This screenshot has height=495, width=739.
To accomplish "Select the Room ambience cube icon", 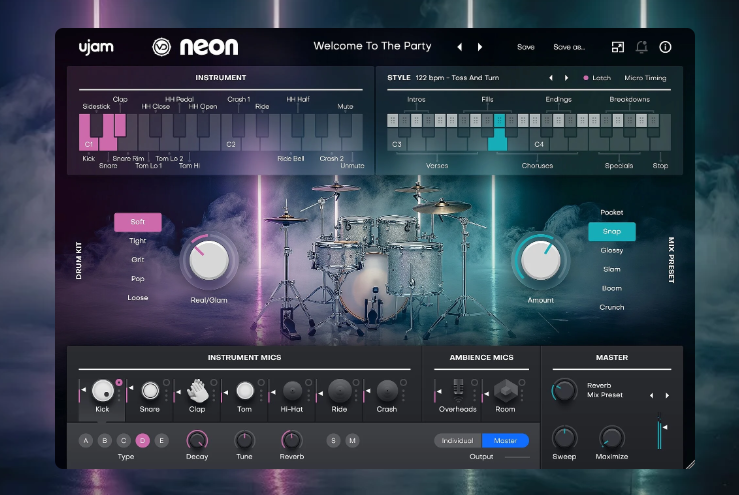I will pos(505,390).
